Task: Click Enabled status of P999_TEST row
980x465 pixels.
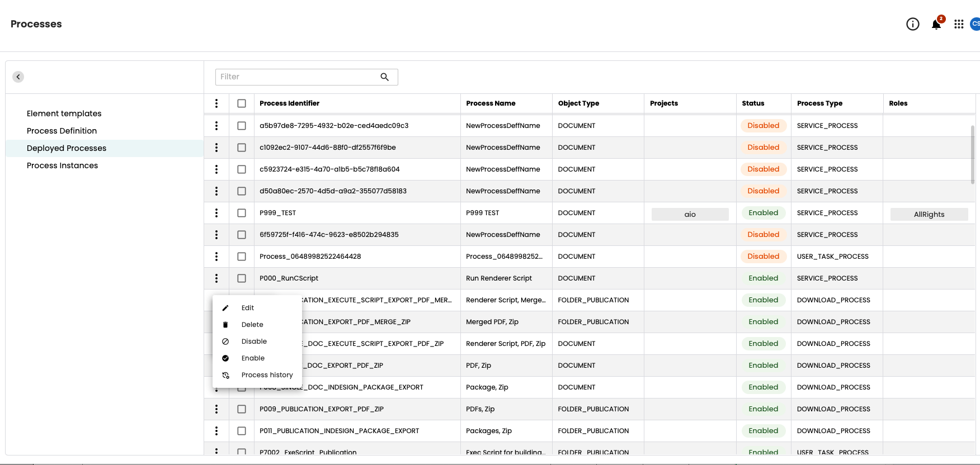Action: point(764,213)
